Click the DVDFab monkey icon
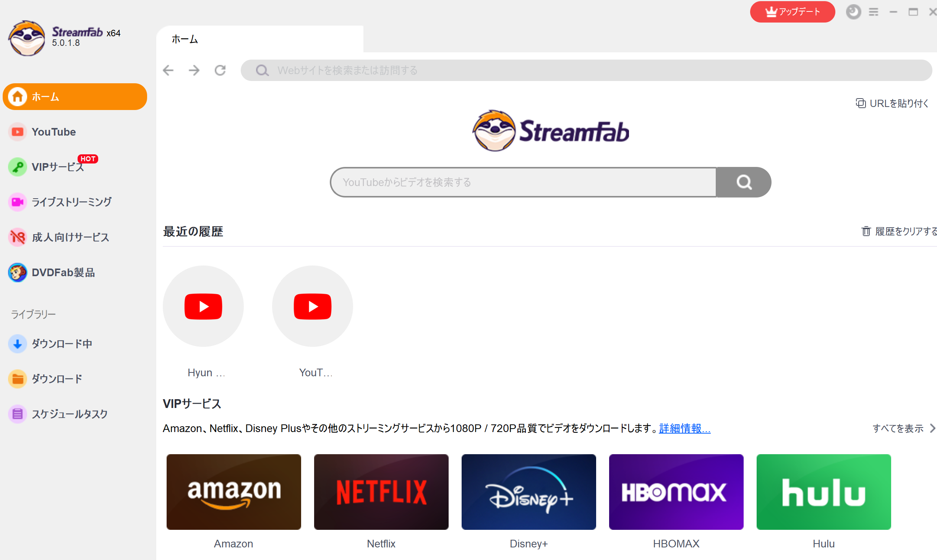 click(18, 272)
